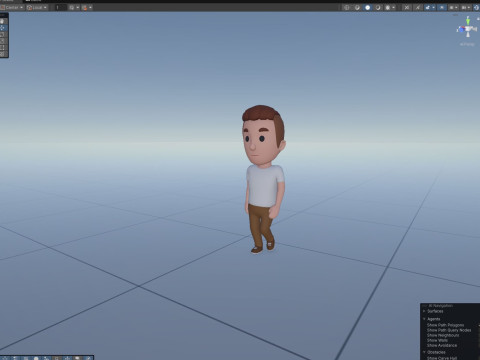This screenshot has width=480, height=360.
Task: Toggle the highlighted rightmost toolbar button
Action: [476, 7]
